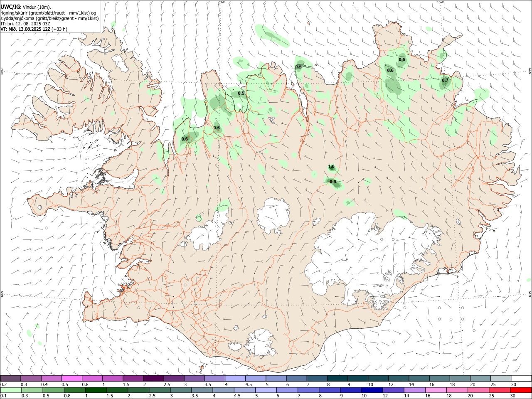Viewport: 532px width, 399px height.
Task: Click the 'rigning/skúrir' legend description line
Action: pos(48,12)
